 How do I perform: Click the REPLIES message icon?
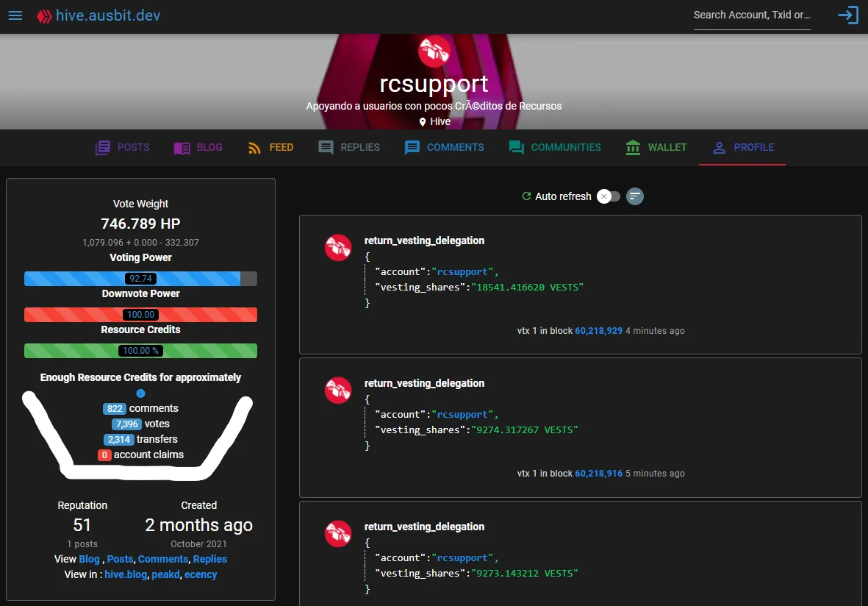click(x=326, y=147)
